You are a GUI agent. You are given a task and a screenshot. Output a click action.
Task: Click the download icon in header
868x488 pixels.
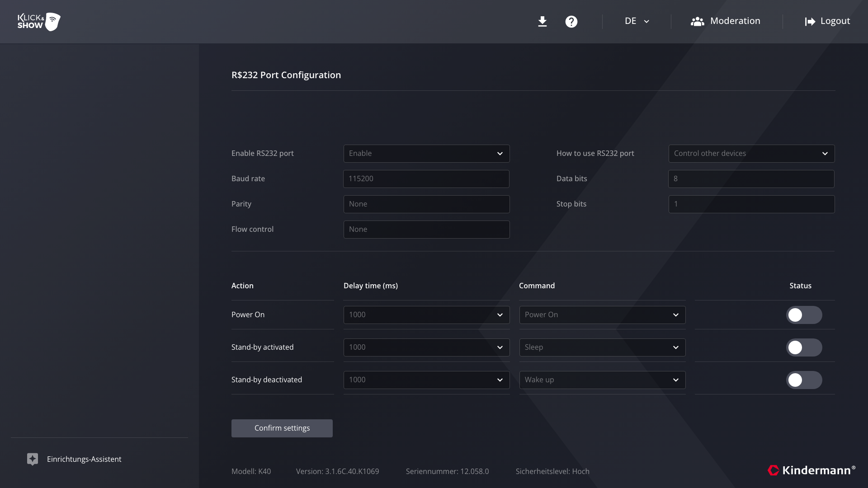(542, 21)
